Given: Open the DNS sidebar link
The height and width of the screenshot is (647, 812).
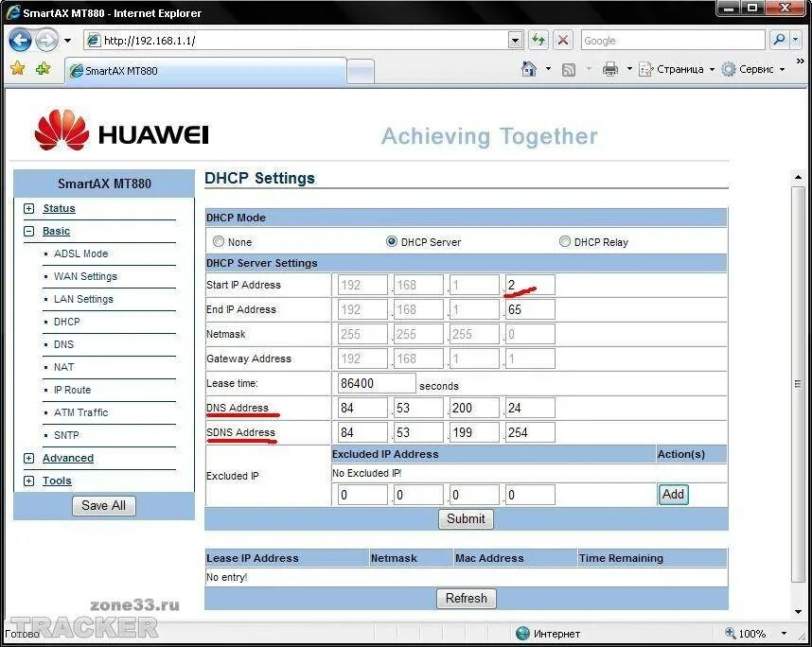Looking at the screenshot, I should [63, 344].
